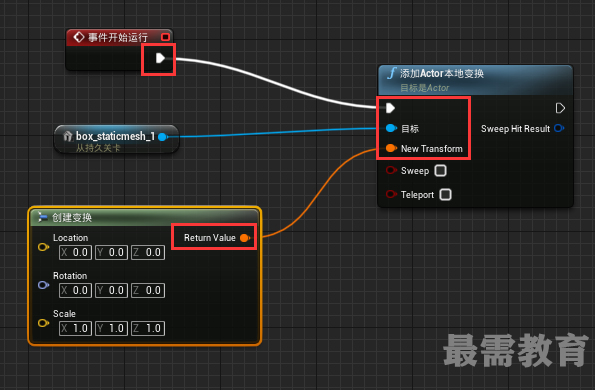Edit the Rotation Z value field
The height and width of the screenshot is (390, 595).
(x=148, y=291)
